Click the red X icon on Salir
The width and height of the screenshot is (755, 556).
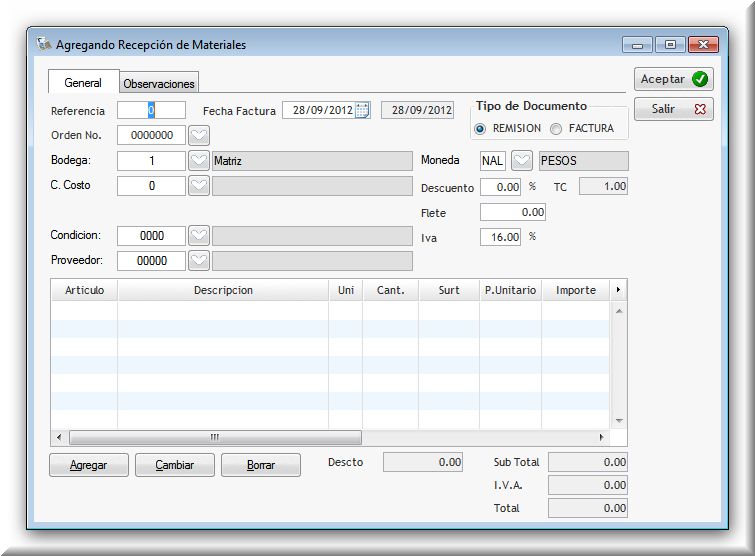coord(700,109)
